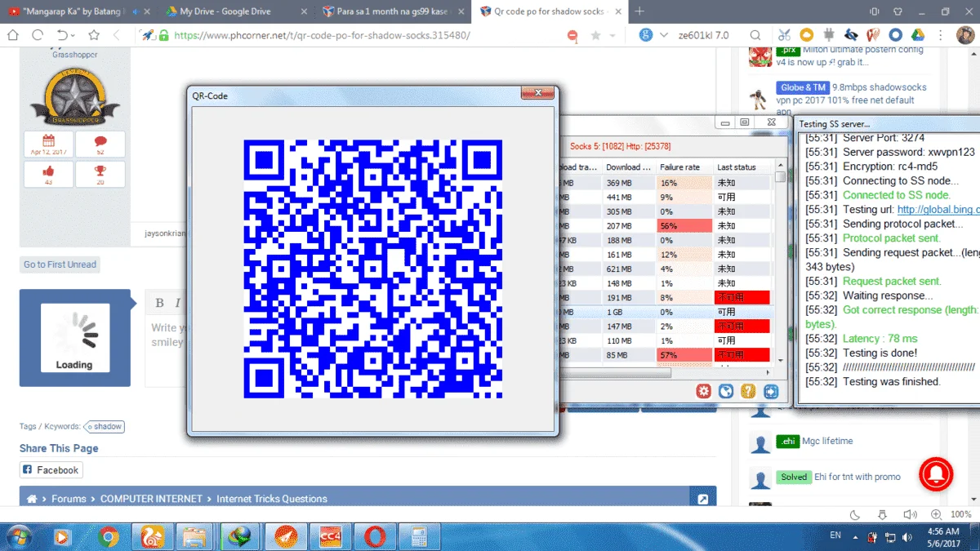Click the red adblock icon in address bar
This screenshot has height=551, width=980.
tap(572, 36)
